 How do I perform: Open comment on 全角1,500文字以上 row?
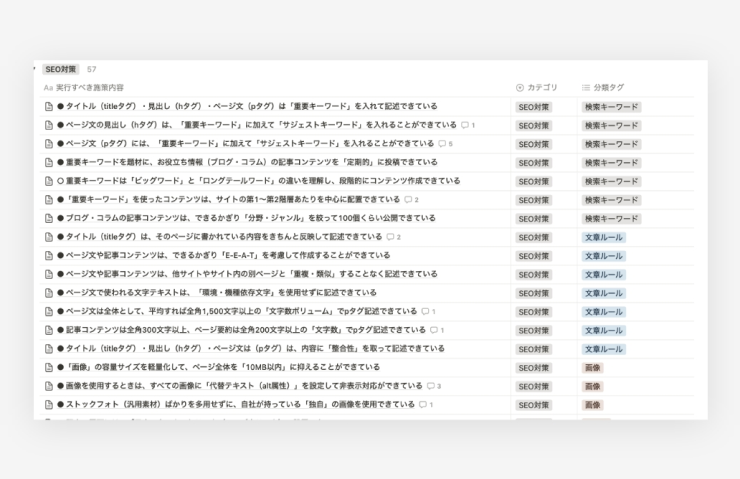[429, 311]
